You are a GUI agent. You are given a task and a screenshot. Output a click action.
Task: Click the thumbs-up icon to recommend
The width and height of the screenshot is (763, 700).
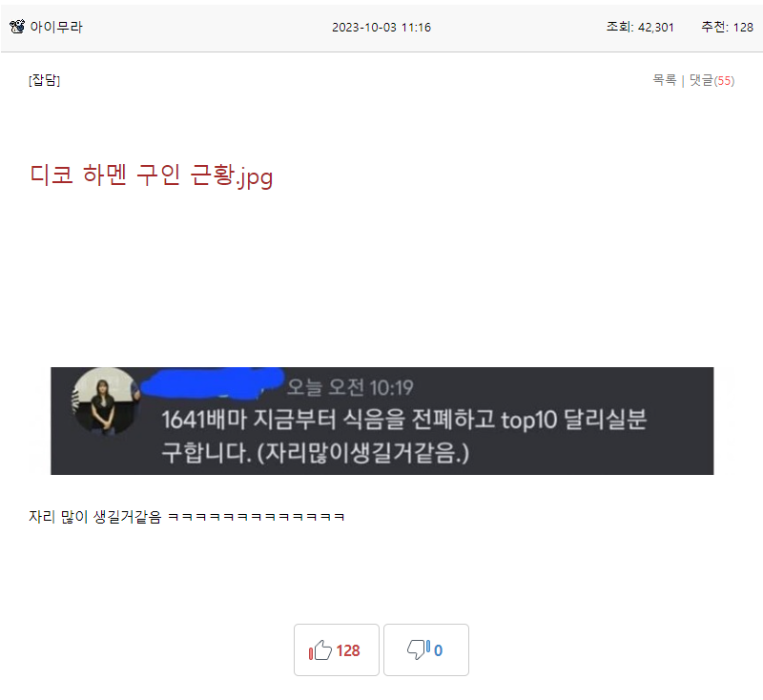point(320,649)
